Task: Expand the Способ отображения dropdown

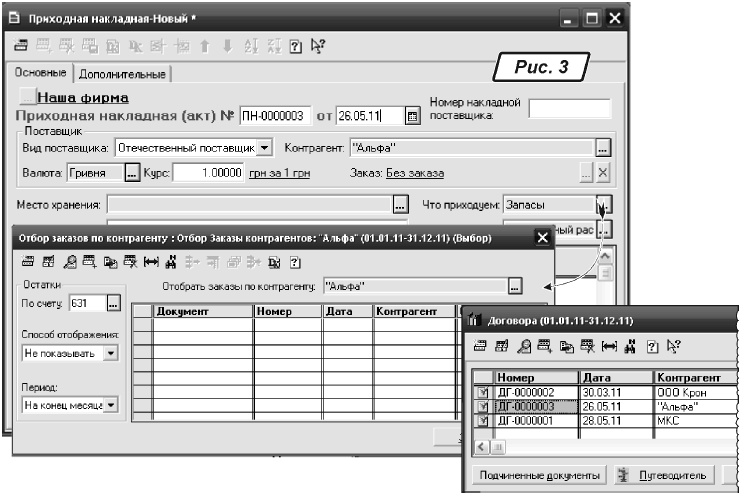Action: (110, 353)
